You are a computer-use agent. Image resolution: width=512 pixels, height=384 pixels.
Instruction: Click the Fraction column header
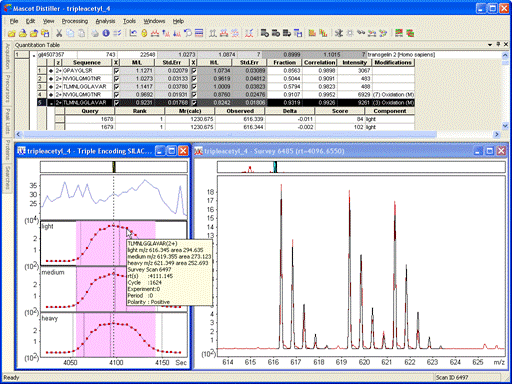pyautogui.click(x=285, y=63)
